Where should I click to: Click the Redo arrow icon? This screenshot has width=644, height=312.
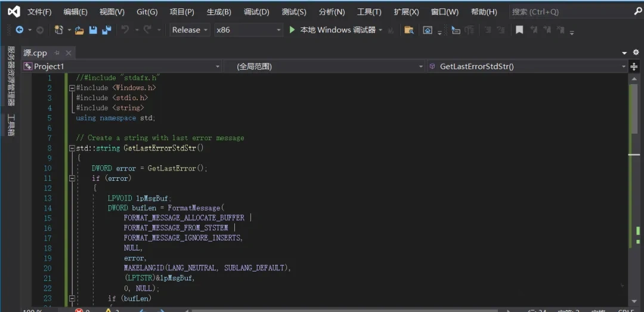[x=147, y=30]
